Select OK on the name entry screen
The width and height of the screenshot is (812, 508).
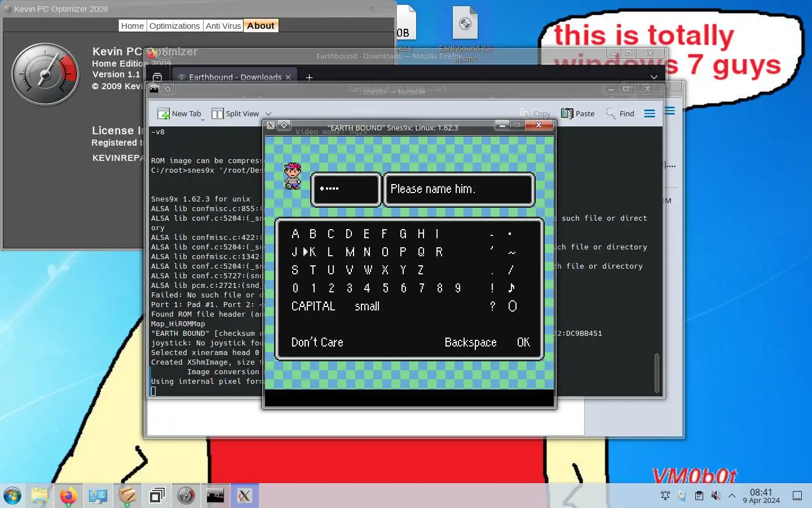point(523,342)
